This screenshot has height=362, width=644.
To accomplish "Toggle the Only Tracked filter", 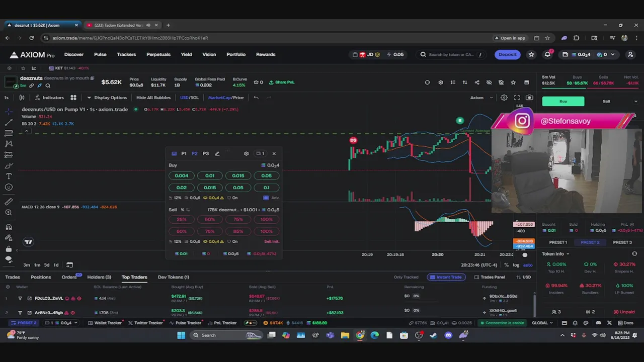I will pos(406,277).
